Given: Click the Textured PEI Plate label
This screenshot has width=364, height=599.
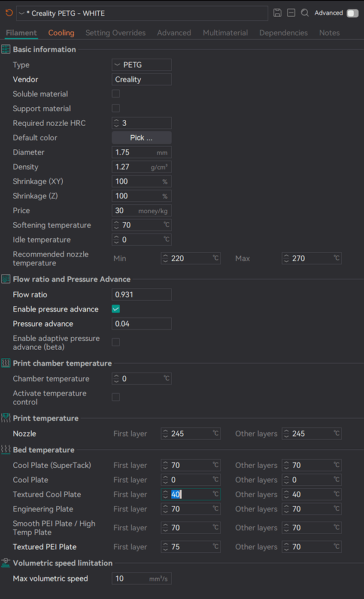Looking at the screenshot, I should pyautogui.click(x=45, y=547).
